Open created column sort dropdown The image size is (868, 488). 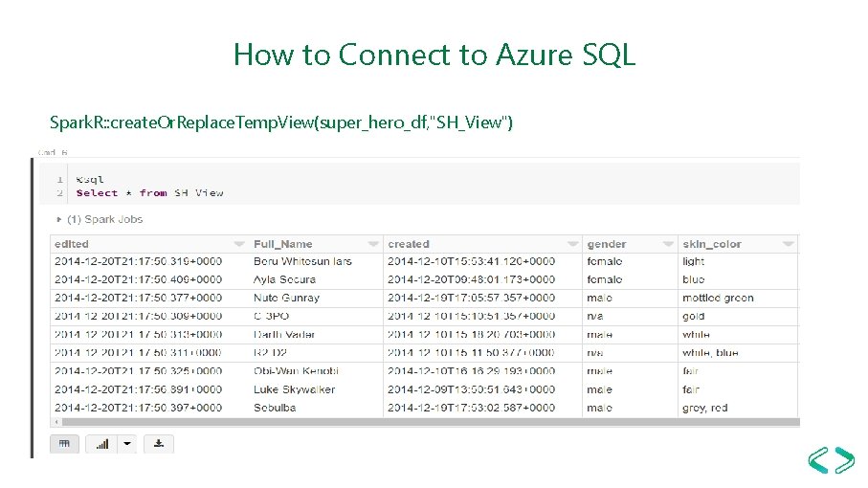573,244
